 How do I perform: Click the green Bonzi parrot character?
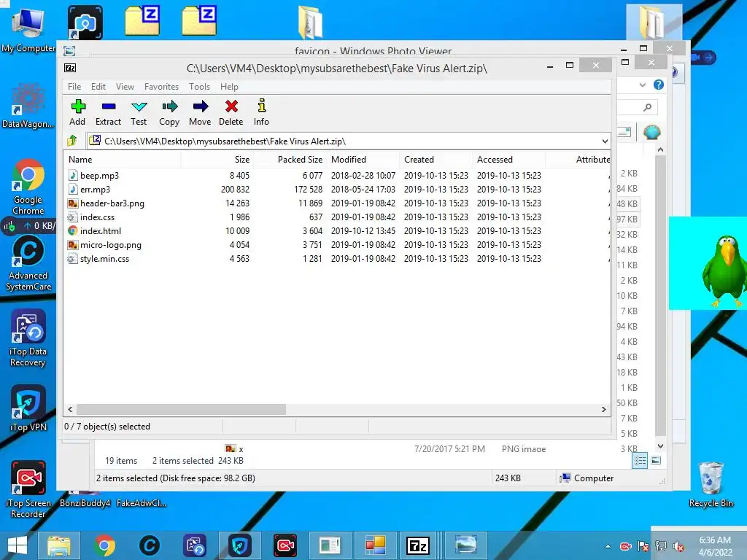click(724, 271)
